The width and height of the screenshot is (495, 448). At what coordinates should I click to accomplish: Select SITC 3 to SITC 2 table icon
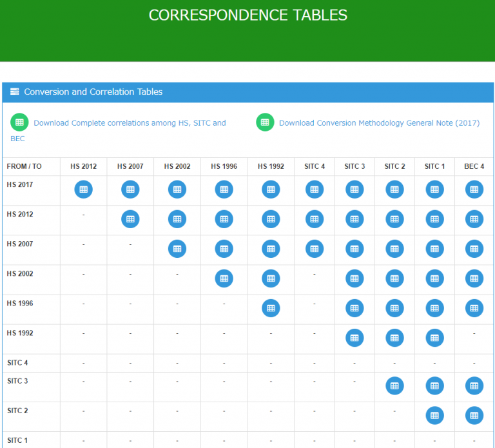coord(394,385)
